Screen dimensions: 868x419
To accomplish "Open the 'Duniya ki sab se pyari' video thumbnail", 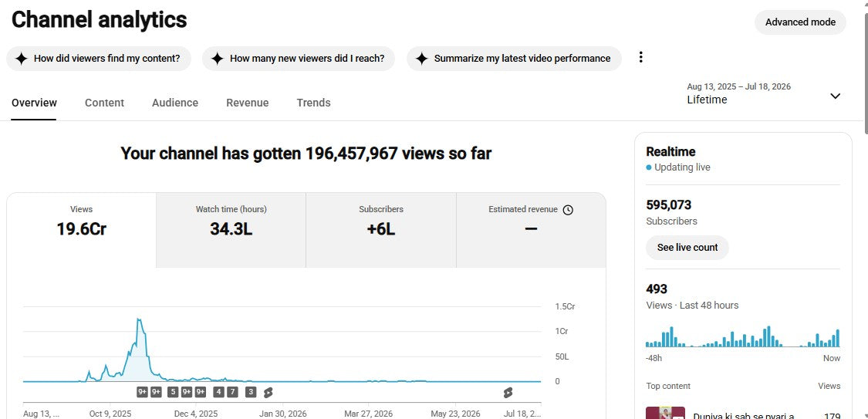I will (665, 413).
